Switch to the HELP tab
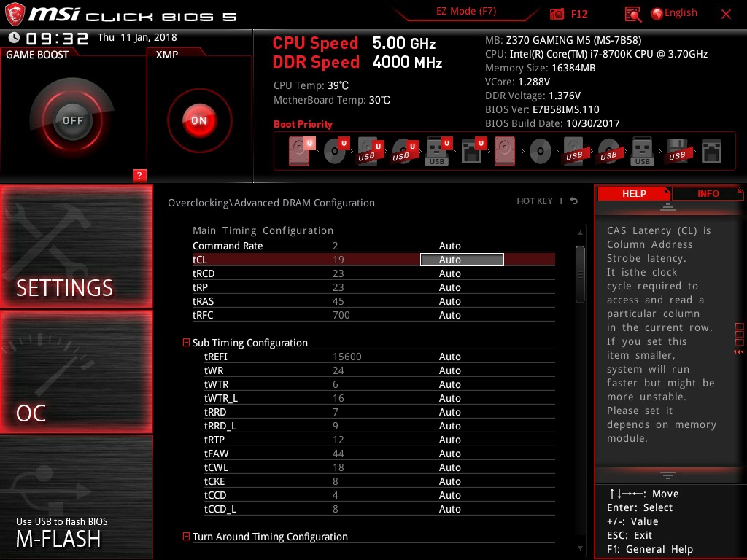The image size is (747, 560). tap(634, 193)
